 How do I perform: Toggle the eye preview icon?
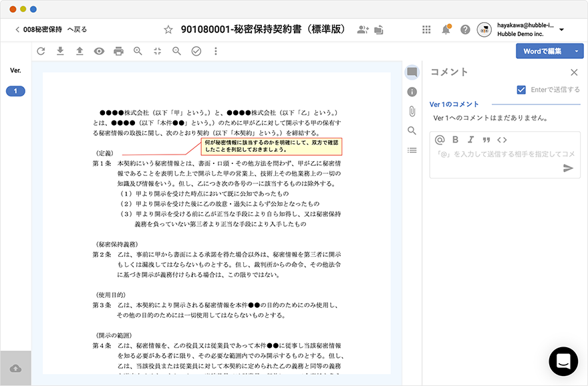click(x=99, y=51)
